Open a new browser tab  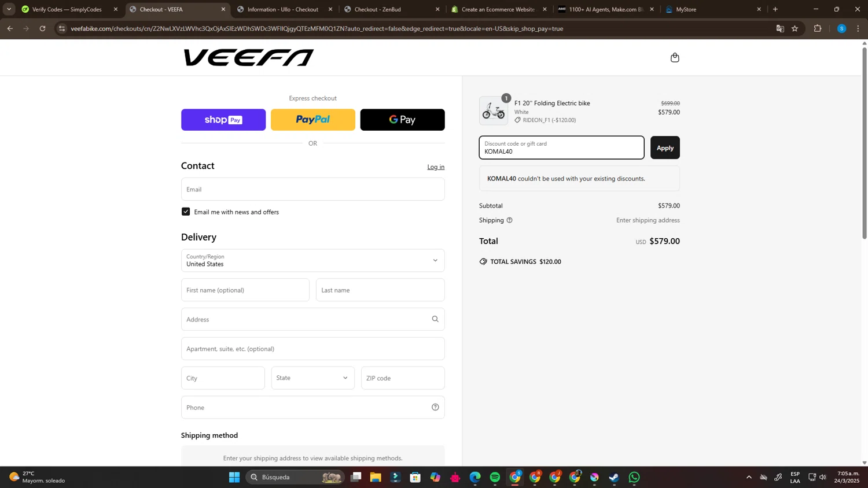pos(775,9)
